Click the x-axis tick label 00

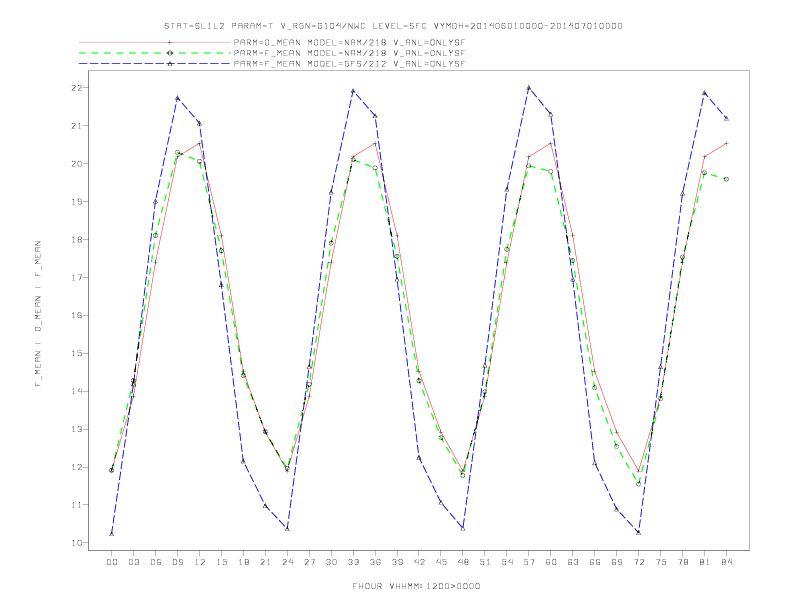point(112,562)
